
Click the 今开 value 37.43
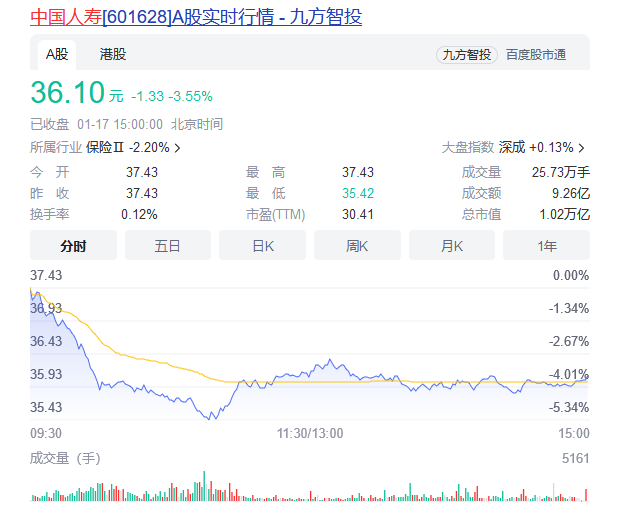142,172
